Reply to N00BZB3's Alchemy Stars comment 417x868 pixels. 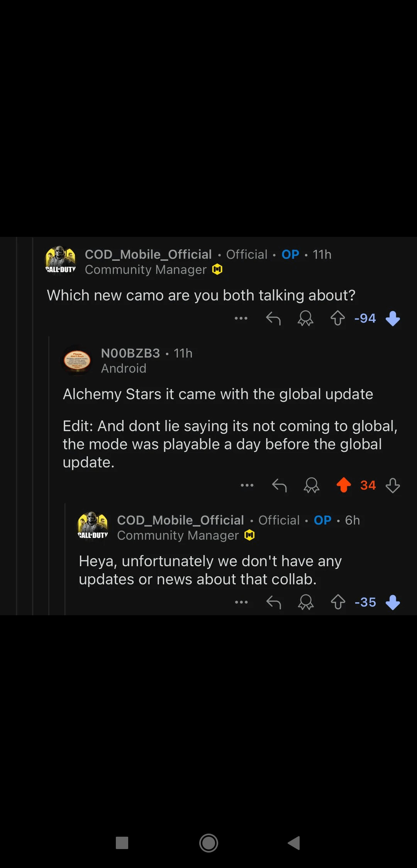pos(280,485)
